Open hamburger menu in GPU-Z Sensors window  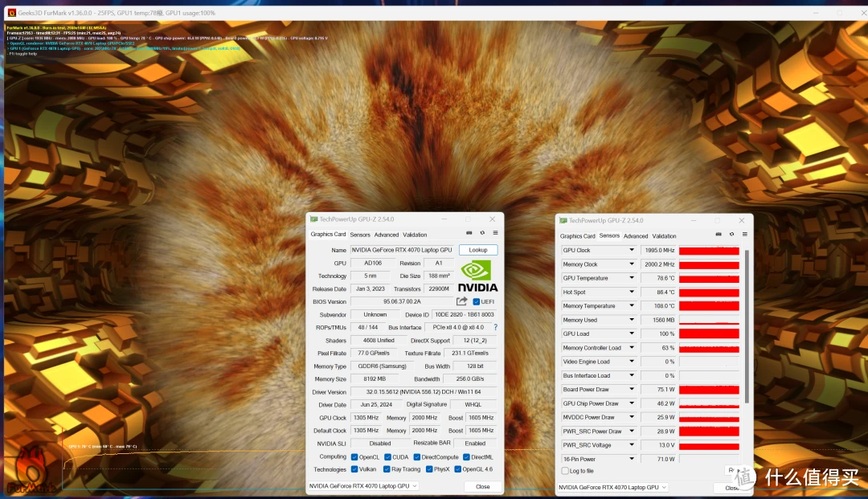[x=745, y=234]
